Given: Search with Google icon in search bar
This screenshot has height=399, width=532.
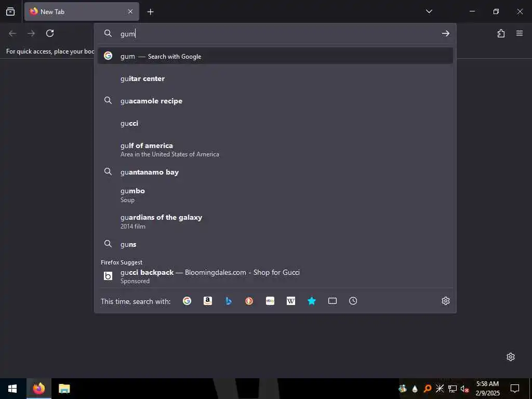Looking at the screenshot, I should 187,301.
